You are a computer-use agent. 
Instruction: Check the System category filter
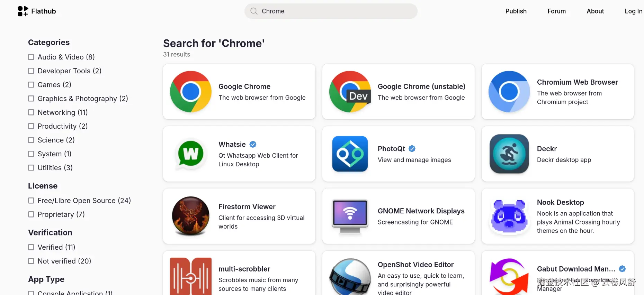(x=31, y=154)
